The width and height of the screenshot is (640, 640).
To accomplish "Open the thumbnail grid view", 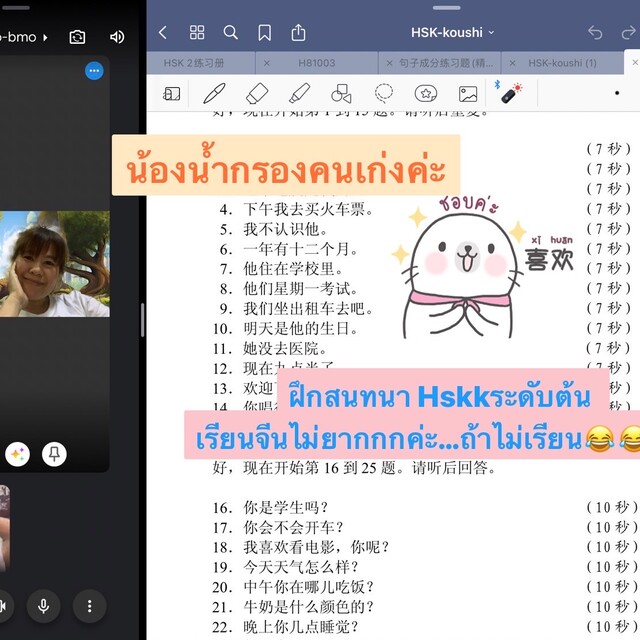I will click(x=197, y=33).
